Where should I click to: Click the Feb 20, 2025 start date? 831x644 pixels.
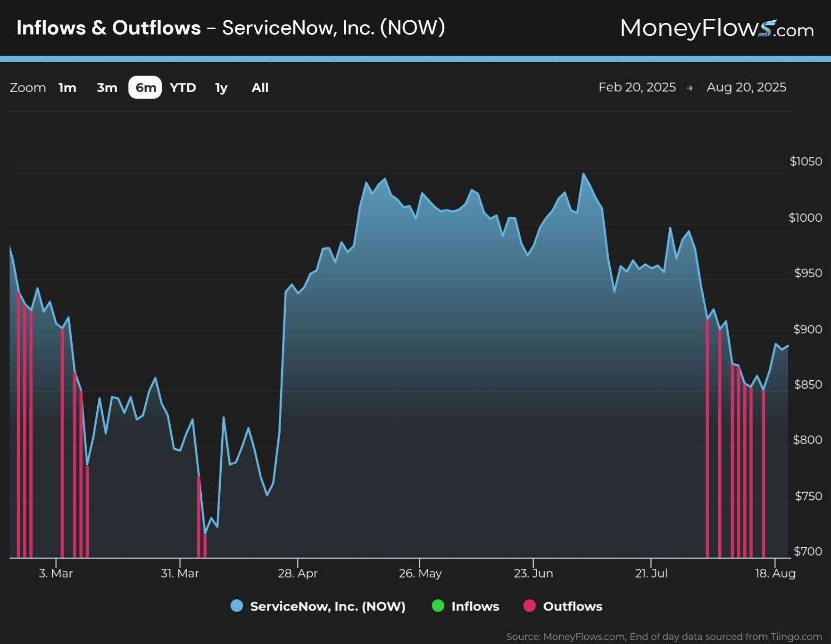click(637, 87)
